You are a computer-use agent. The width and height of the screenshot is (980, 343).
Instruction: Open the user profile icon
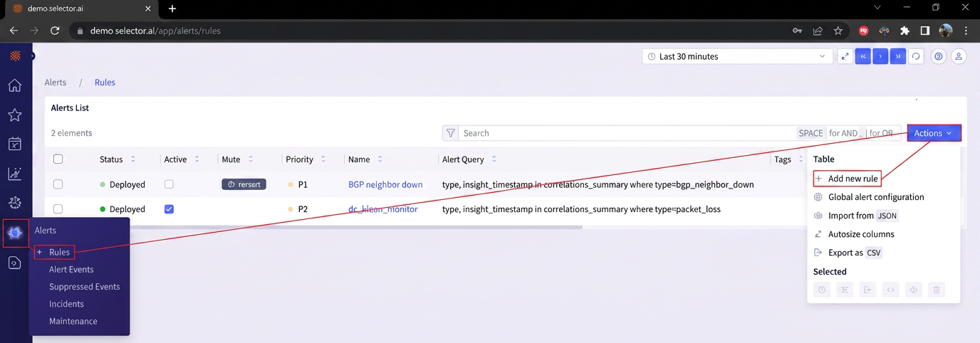tap(959, 56)
